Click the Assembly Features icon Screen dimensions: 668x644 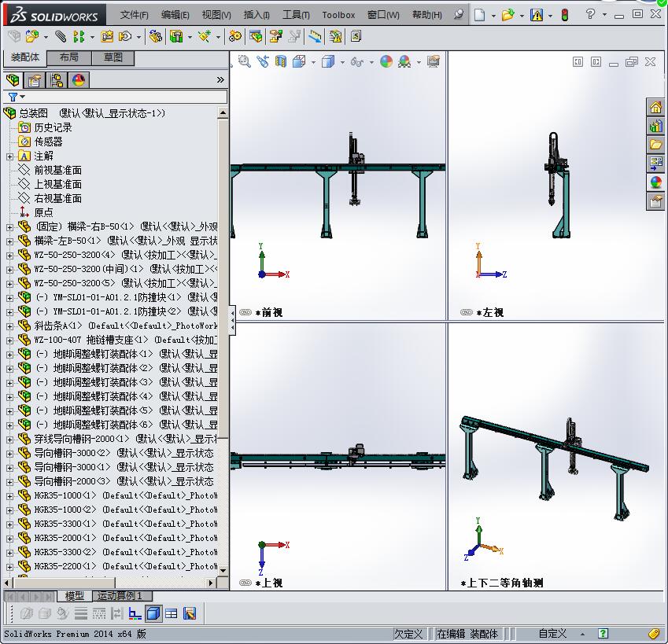[x=176, y=37]
